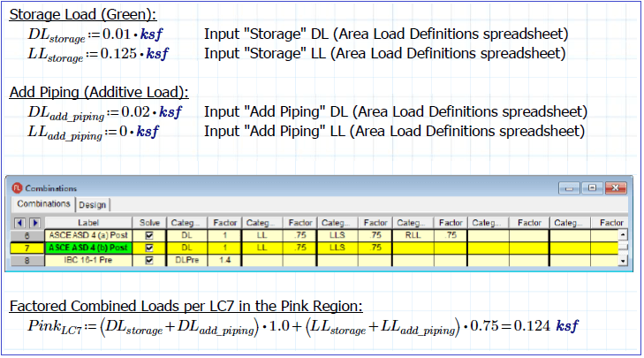Maximize the Combinations window
This screenshot has height=358, width=644.
[594, 188]
